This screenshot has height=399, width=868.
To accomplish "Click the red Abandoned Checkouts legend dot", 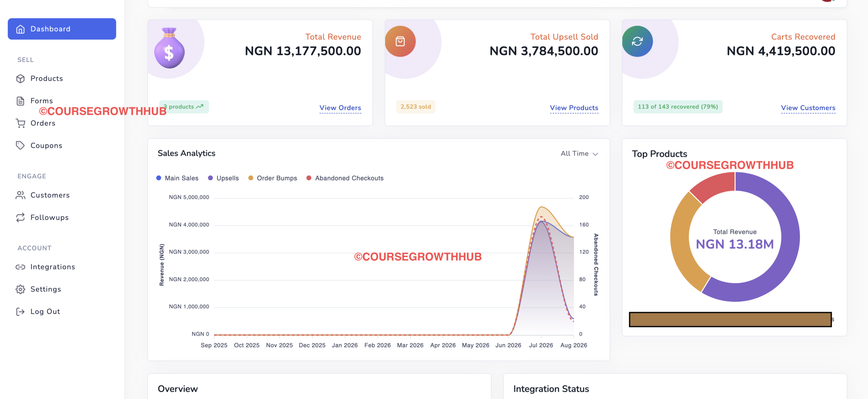I will pyautogui.click(x=309, y=178).
